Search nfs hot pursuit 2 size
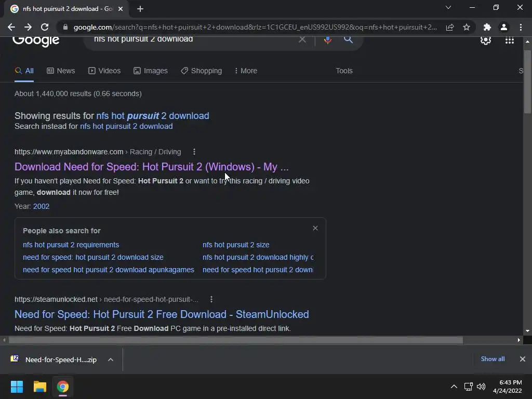This screenshot has height=399, width=532. [x=236, y=245]
